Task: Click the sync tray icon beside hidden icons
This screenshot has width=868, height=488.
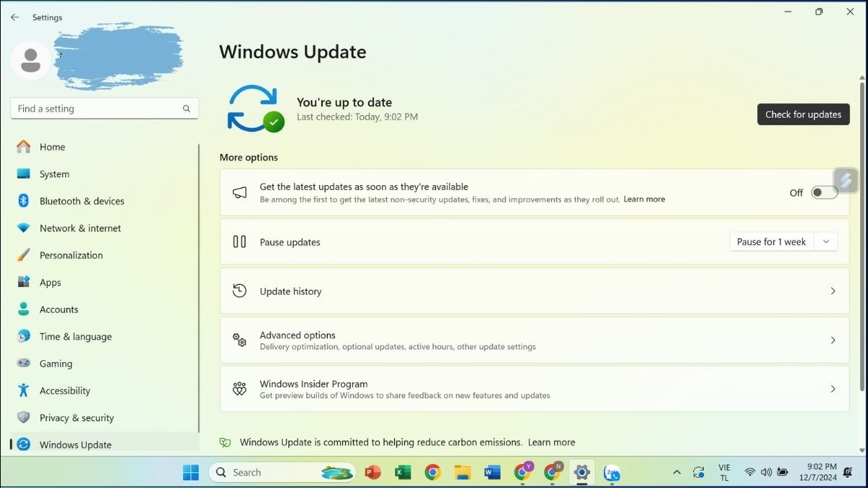Action: [x=699, y=472]
